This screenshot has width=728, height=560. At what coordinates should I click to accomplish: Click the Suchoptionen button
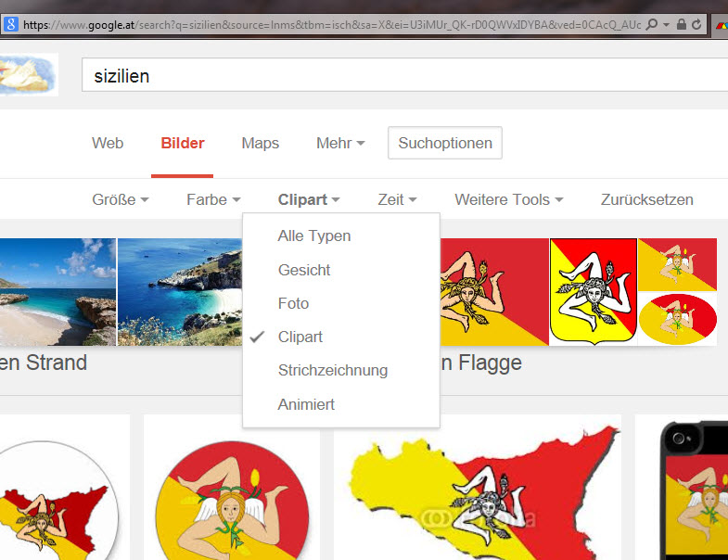[445, 143]
